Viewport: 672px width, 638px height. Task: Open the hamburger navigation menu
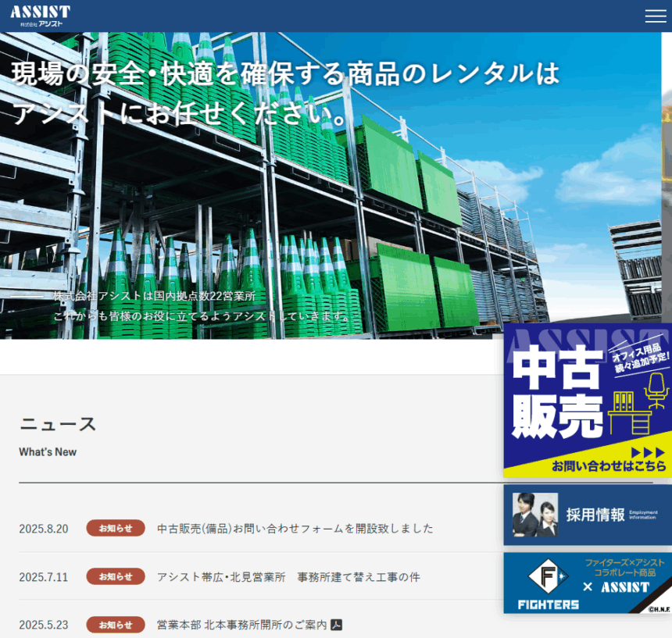point(655,16)
